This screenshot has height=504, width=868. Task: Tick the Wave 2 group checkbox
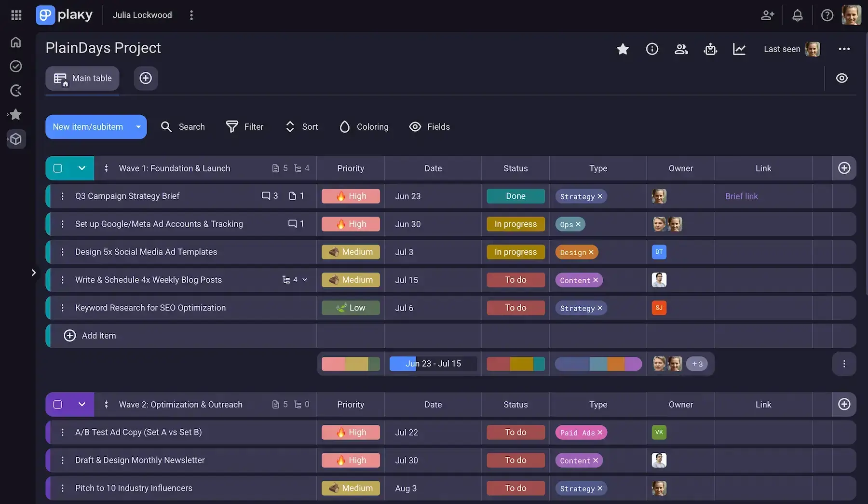(x=58, y=405)
